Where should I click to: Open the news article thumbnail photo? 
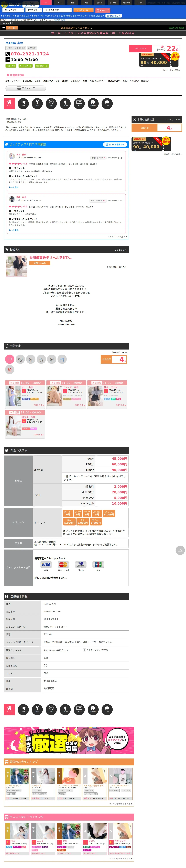tap(17, 266)
